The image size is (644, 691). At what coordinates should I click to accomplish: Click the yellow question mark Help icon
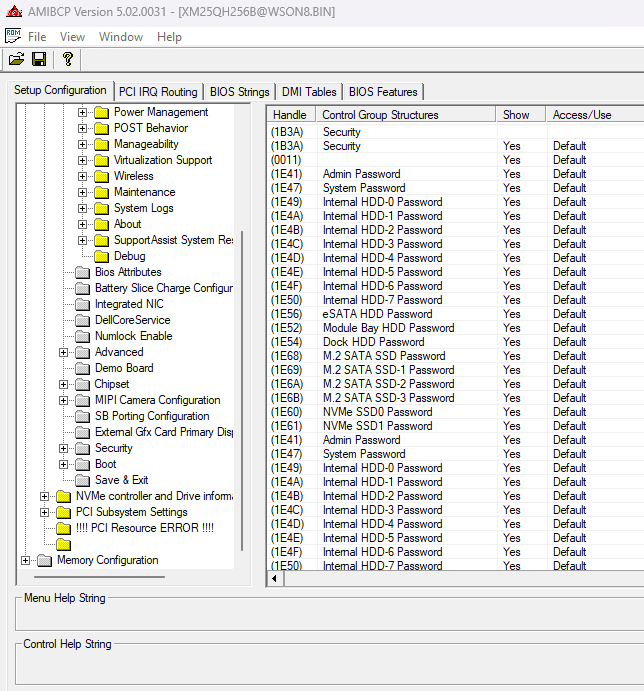67,59
